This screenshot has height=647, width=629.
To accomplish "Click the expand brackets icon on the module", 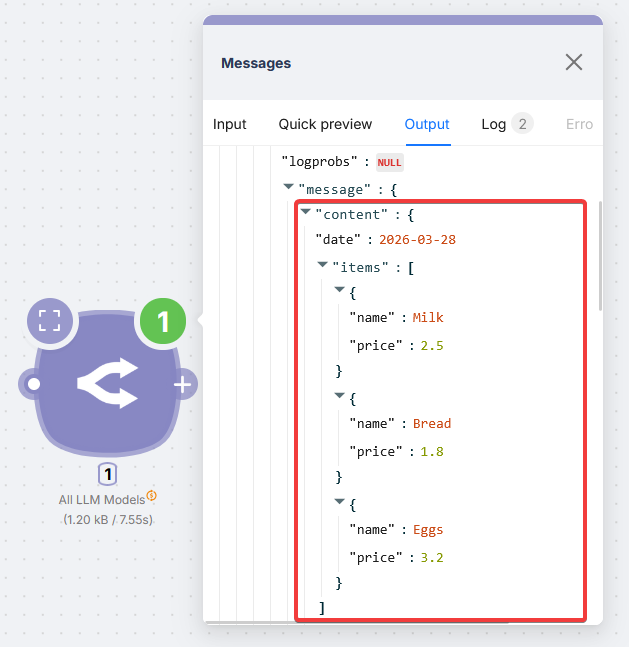I will point(50,321).
